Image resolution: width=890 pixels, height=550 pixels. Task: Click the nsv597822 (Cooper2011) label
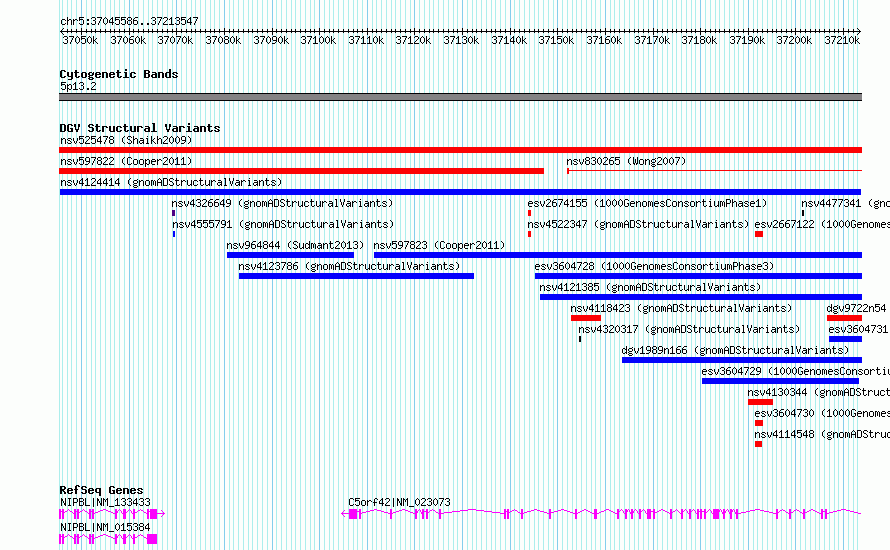126,161
